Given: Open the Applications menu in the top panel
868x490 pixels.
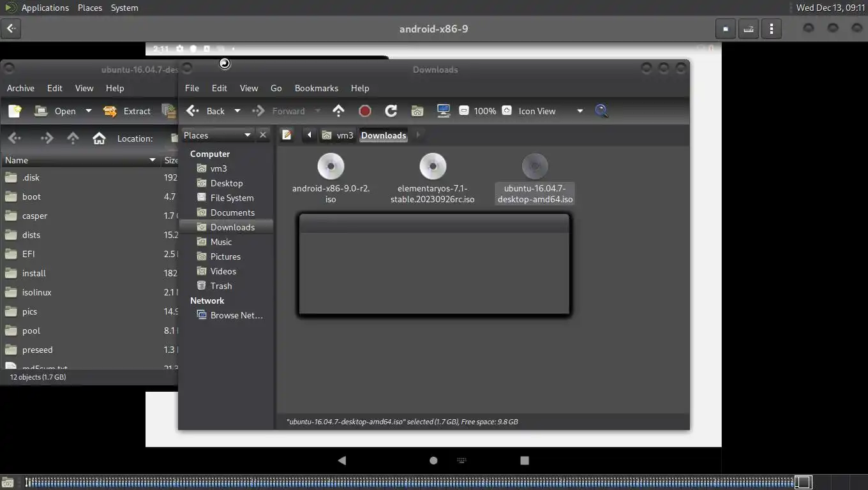Looking at the screenshot, I should coord(45,8).
